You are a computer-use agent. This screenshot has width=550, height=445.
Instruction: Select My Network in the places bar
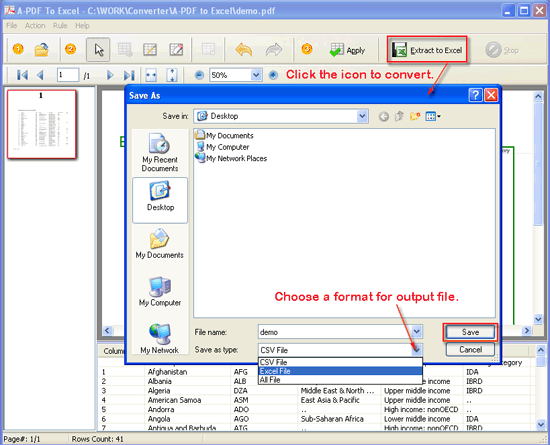point(160,338)
